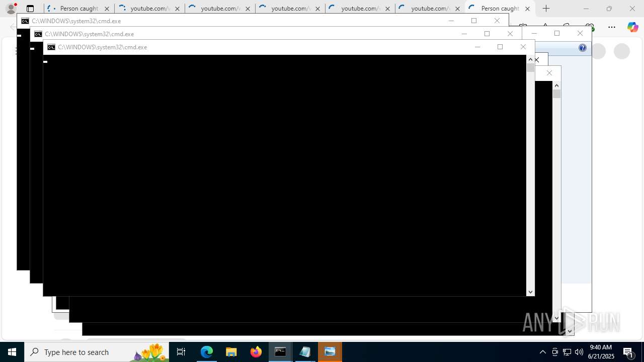This screenshot has width=644, height=362.
Task: Close the third browser tab
Action: [248, 9]
